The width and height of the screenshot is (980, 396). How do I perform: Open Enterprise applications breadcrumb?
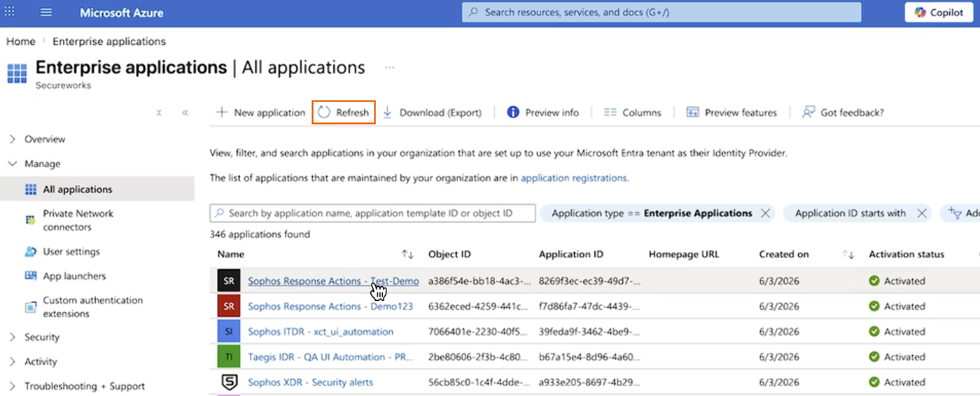(x=109, y=41)
